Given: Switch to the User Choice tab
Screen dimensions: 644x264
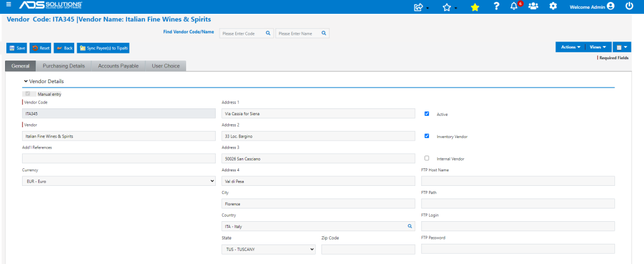Looking at the screenshot, I should (165, 66).
